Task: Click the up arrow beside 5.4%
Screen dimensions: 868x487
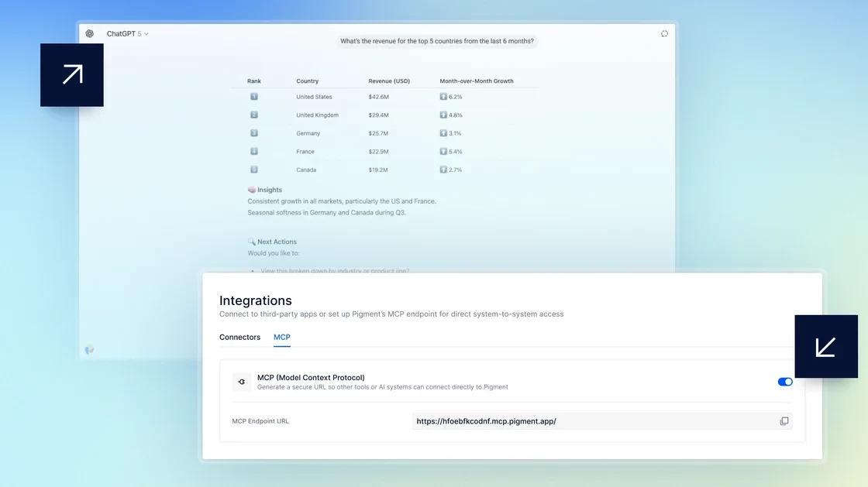Action: pos(443,151)
